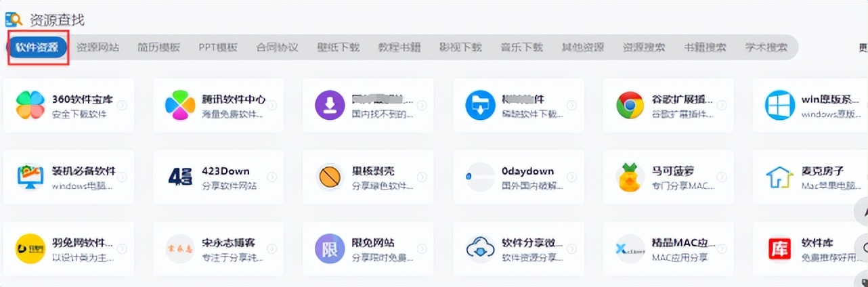Open the 宋永志博客 logo icon

point(180,249)
